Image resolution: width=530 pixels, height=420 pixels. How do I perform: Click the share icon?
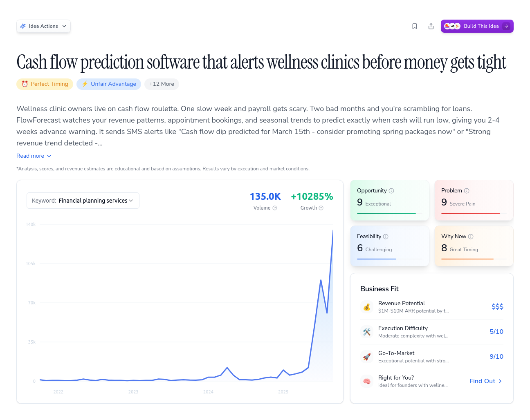431,26
